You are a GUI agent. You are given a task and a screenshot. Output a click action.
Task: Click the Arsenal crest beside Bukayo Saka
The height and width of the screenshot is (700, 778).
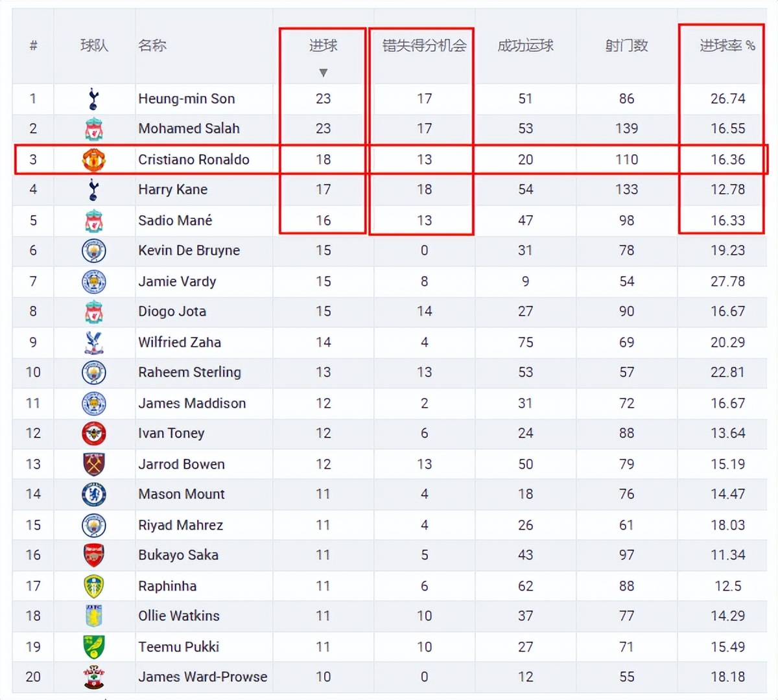click(94, 555)
